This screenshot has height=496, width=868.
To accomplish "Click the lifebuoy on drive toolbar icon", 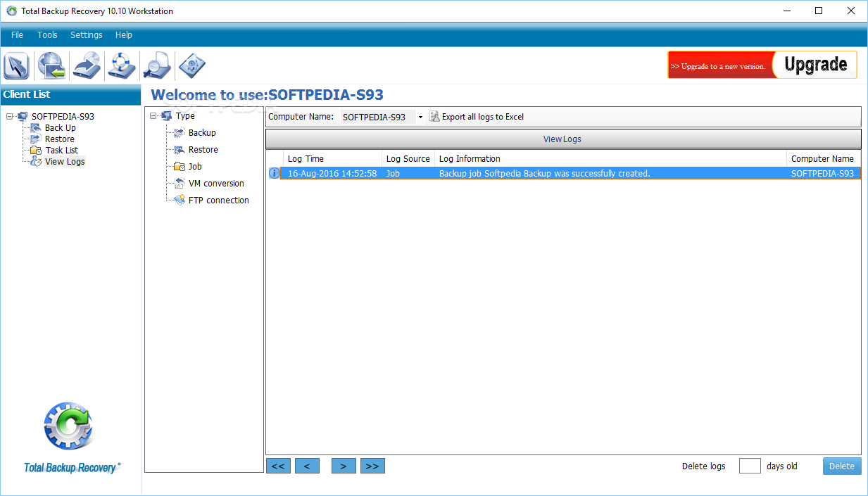I will click(x=121, y=66).
